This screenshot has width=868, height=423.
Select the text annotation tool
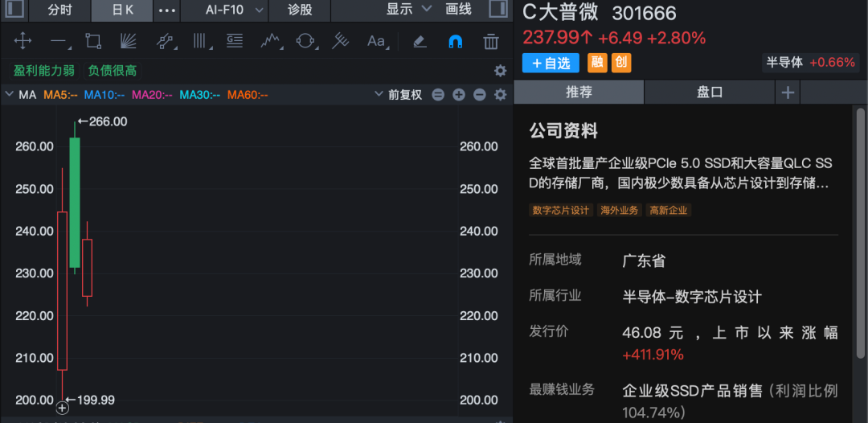(x=375, y=41)
